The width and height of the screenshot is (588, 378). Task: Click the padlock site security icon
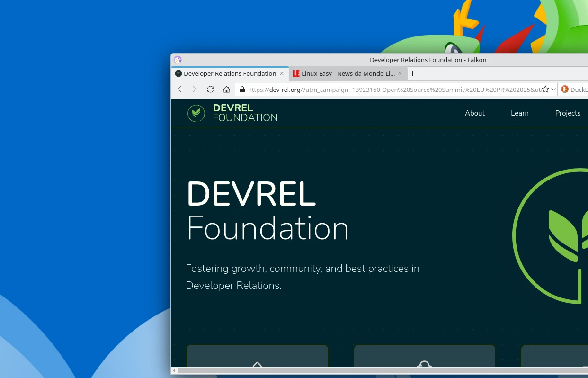[242, 90]
